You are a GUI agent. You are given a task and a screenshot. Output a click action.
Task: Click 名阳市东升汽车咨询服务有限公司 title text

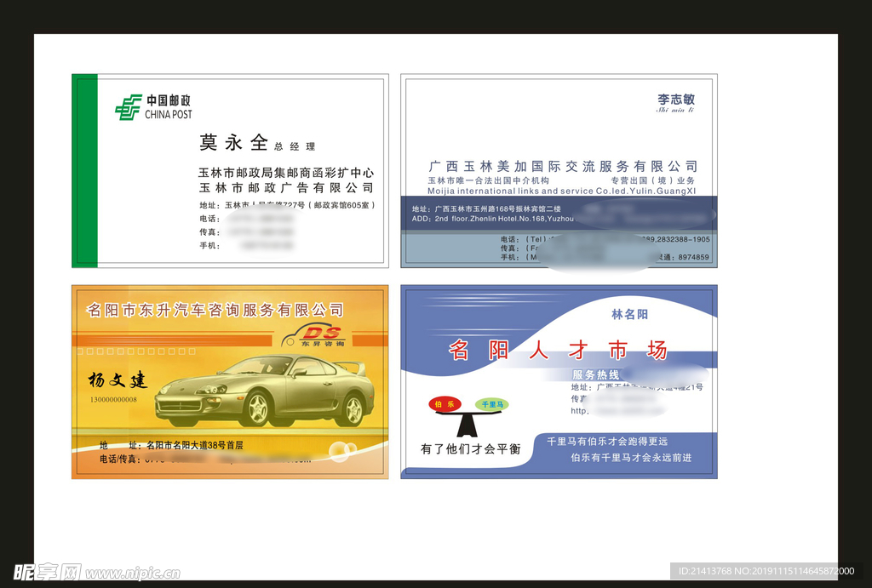pyautogui.click(x=215, y=310)
